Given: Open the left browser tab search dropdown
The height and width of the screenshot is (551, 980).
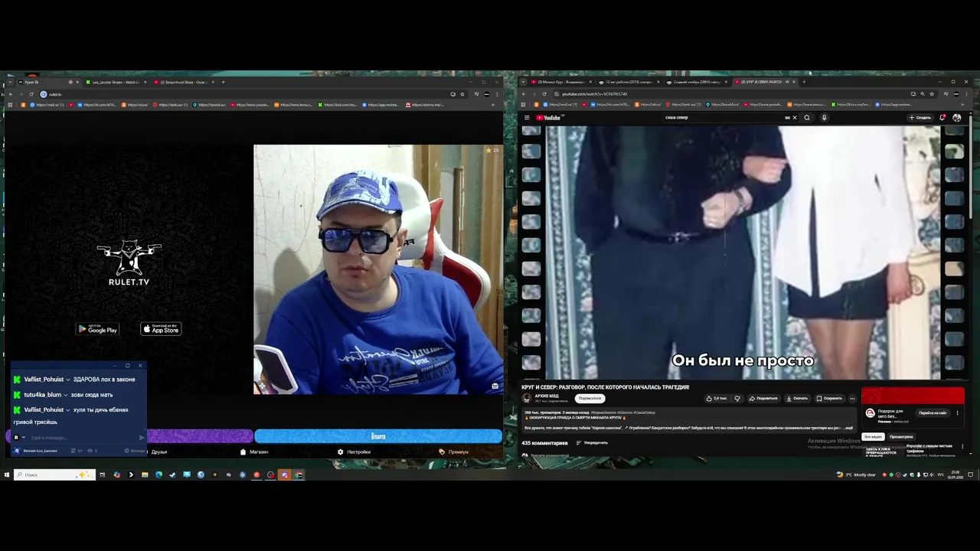Looking at the screenshot, I should 9,82.
